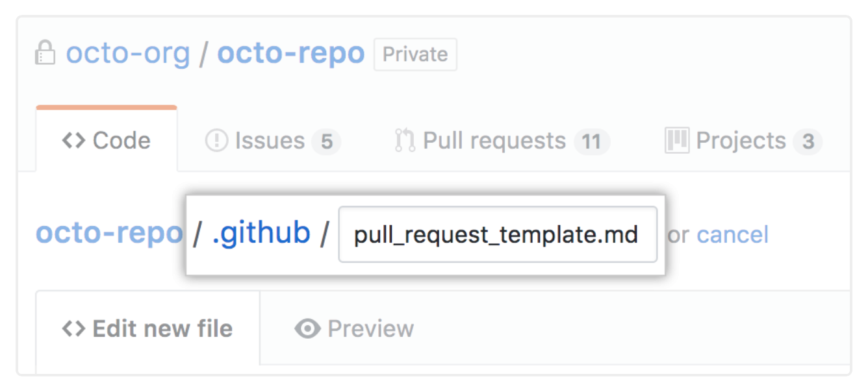
Task: Click the Pull requests branch icon
Action: coord(405,141)
